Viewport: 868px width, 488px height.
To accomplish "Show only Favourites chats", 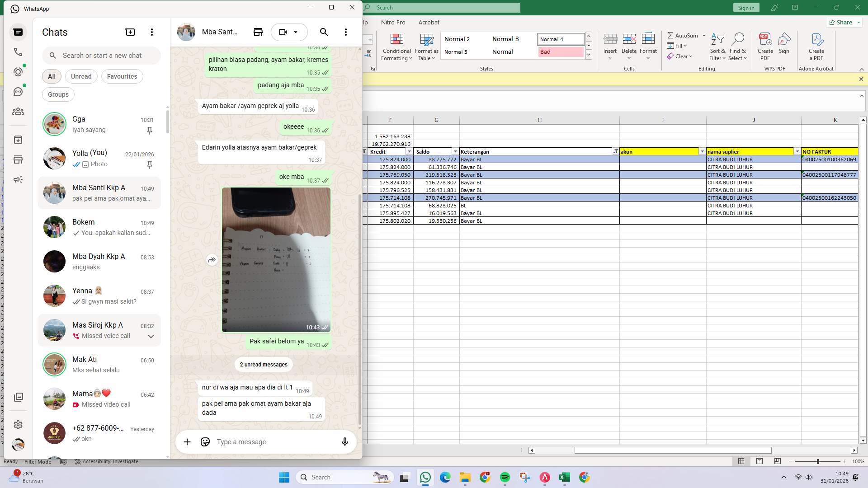I will point(122,76).
